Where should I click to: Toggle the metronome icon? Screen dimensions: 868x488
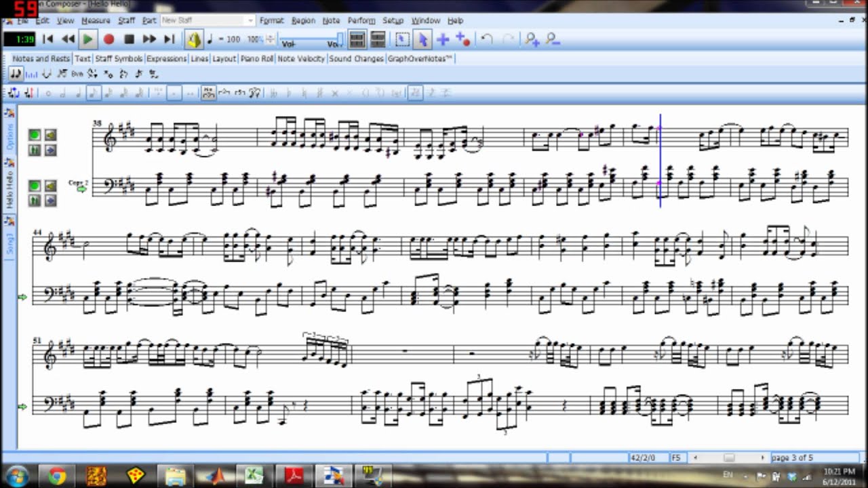point(194,39)
